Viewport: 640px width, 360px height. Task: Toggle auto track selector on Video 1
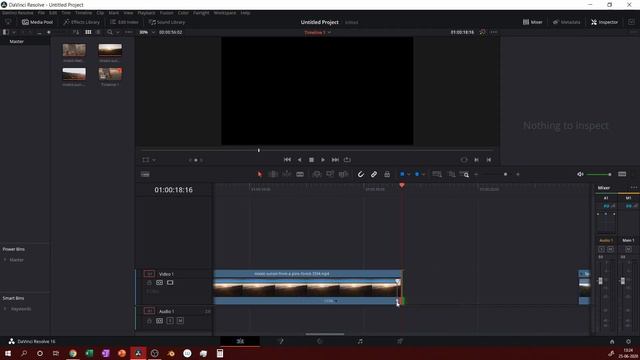(x=160, y=283)
